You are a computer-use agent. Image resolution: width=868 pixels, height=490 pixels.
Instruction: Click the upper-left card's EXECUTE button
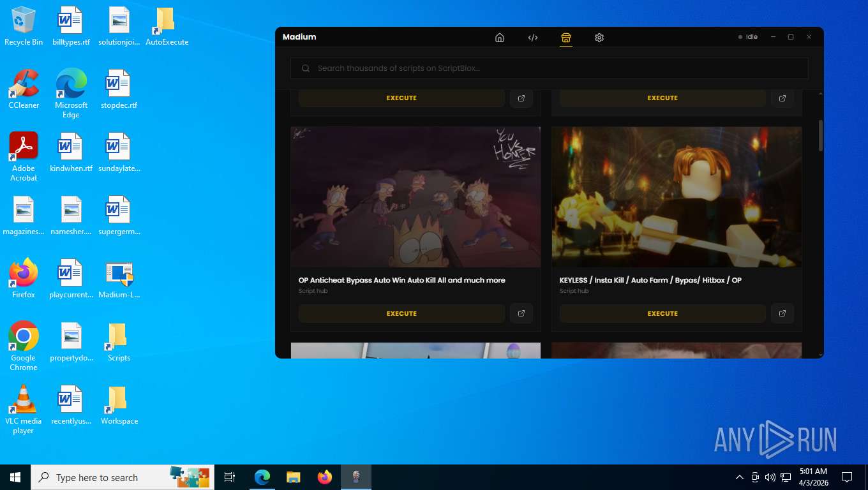(401, 98)
